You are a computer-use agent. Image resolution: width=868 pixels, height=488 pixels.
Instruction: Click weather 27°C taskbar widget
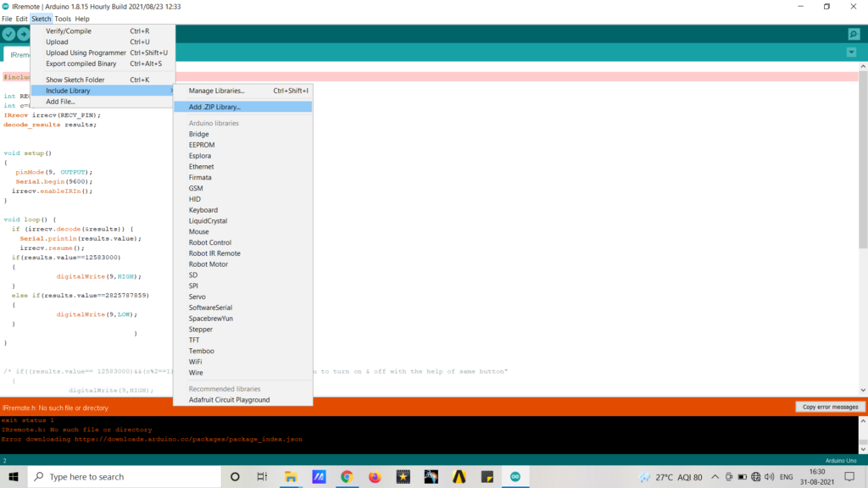[670, 476]
